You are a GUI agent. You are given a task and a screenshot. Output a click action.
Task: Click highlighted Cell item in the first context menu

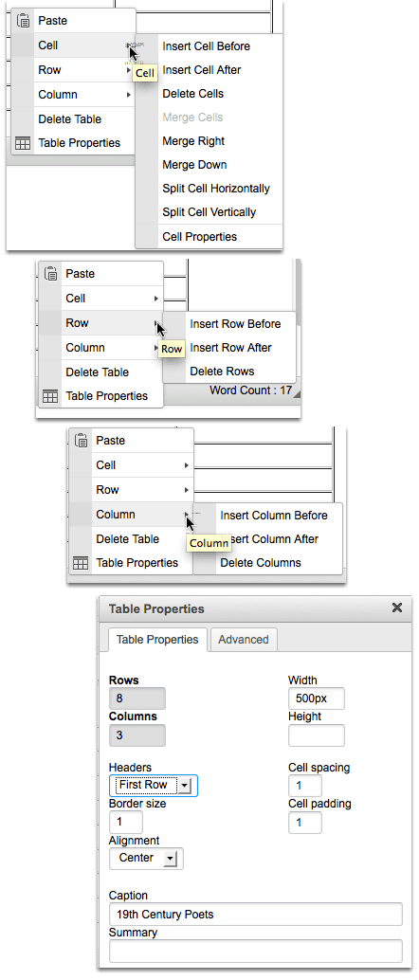(x=73, y=45)
